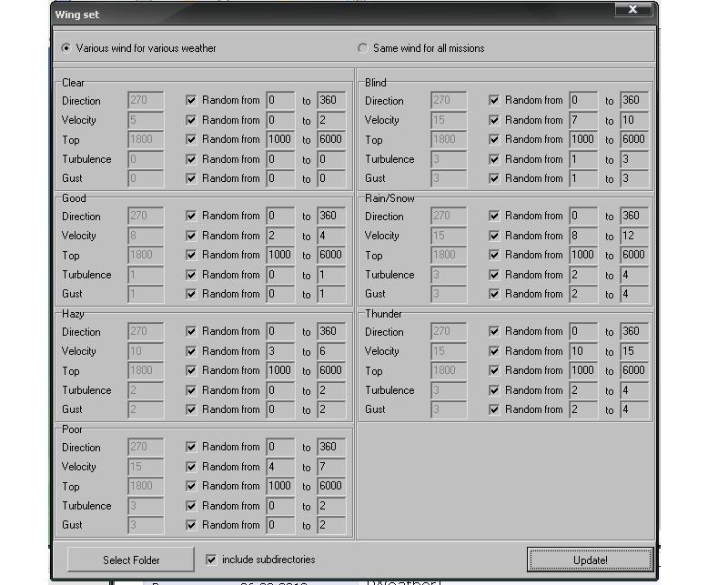
Task: Click Rain/Snow Turbulence 'to' field showing 4
Action: click(634, 275)
